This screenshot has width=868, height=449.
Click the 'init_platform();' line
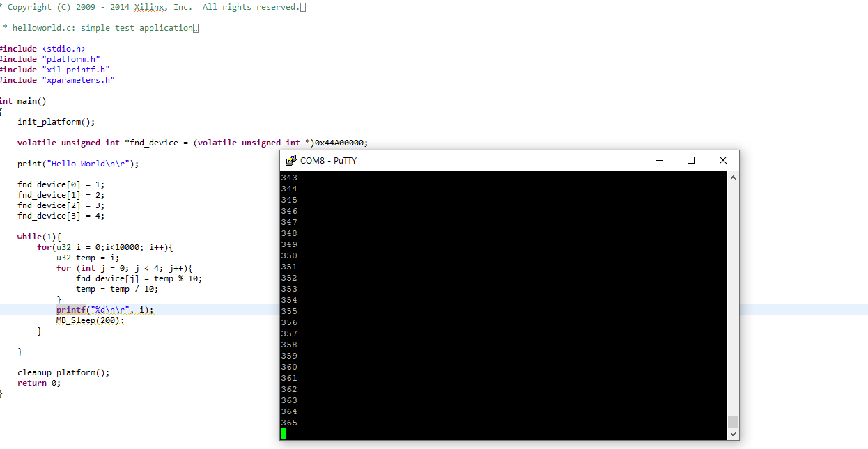pos(56,122)
